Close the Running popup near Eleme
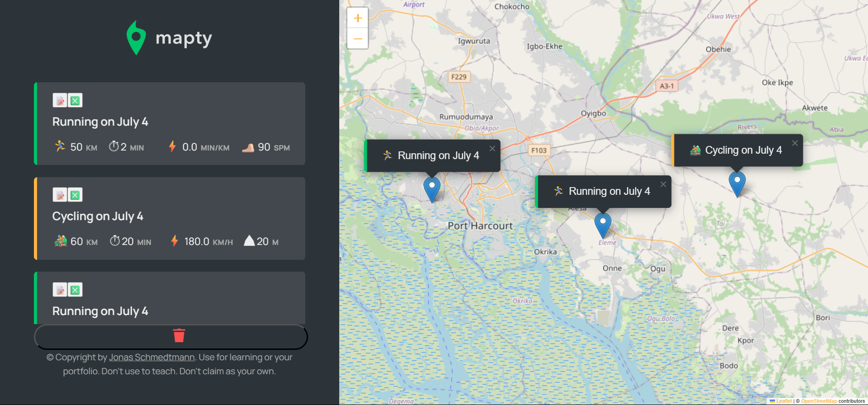Screen dimensions: 868x405 tap(663, 184)
